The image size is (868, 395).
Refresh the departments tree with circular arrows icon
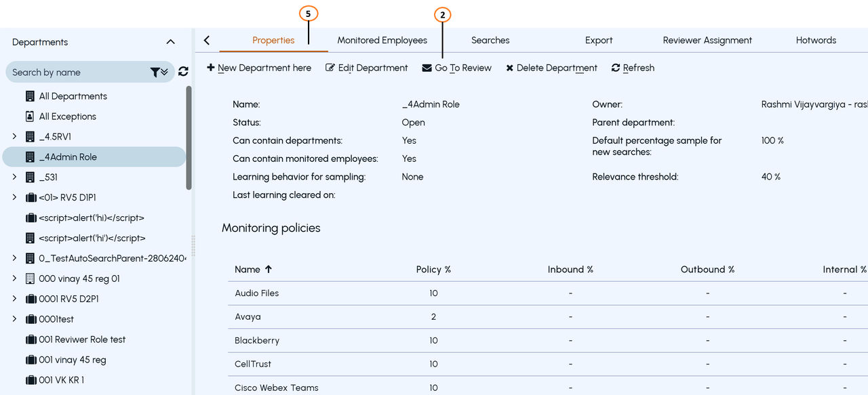point(183,72)
